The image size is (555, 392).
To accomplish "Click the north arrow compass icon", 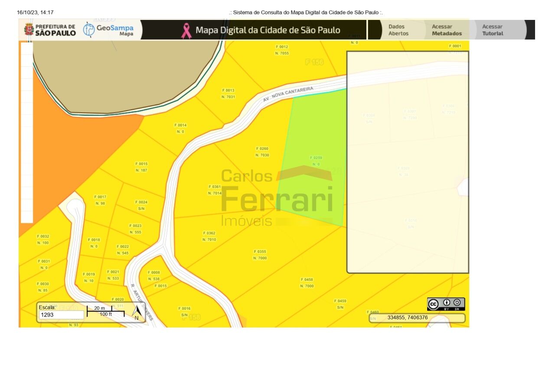I will pyautogui.click(x=137, y=312).
